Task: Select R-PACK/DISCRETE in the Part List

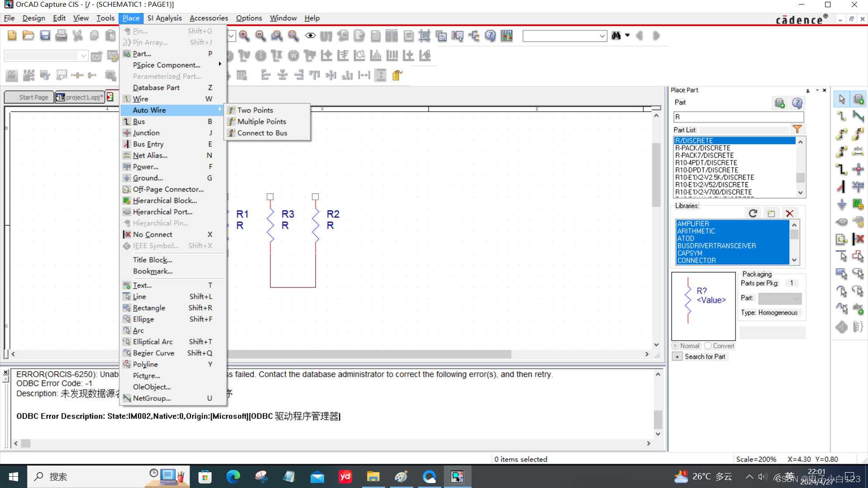Action: pos(703,148)
